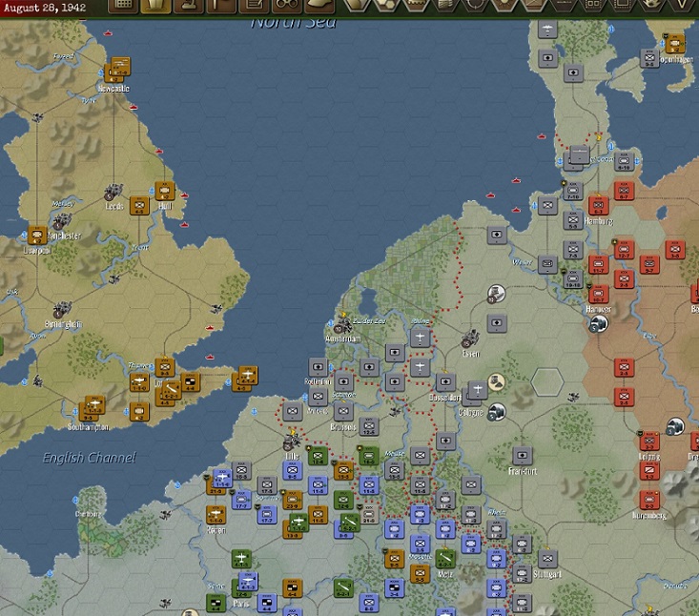Select the Manchester factory city icon
The height and width of the screenshot is (616, 699).
61,221
